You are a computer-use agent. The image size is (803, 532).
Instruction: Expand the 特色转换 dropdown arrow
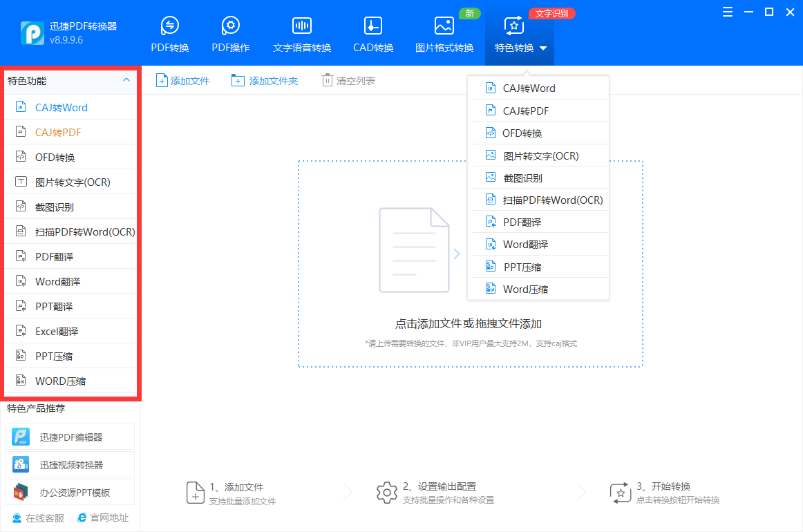[543, 48]
